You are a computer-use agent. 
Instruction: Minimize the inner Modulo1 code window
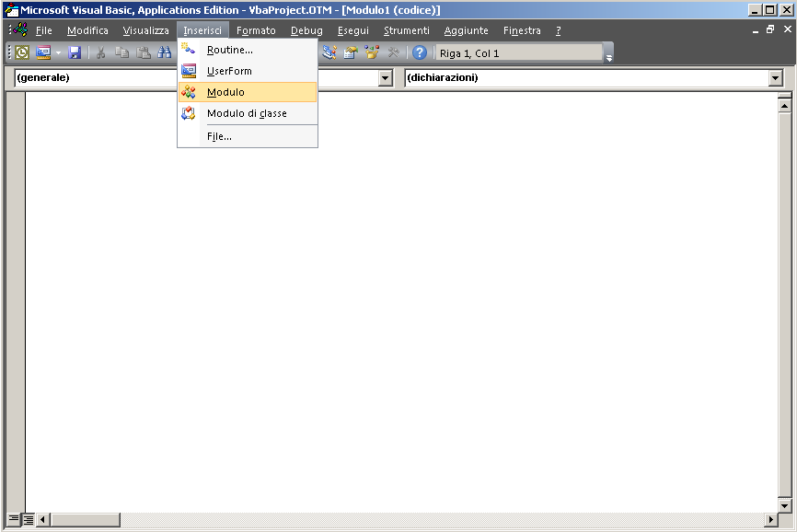(x=756, y=30)
